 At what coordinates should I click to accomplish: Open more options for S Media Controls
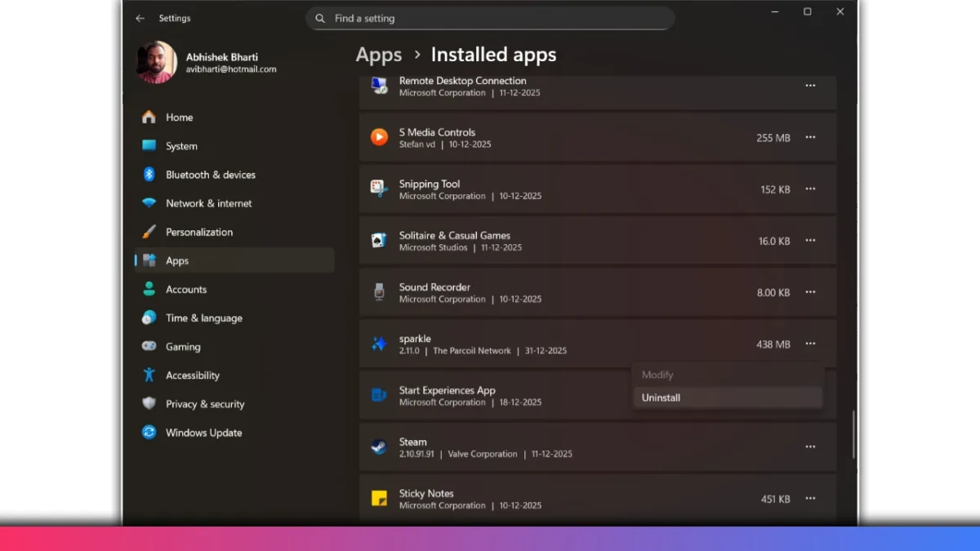point(810,137)
